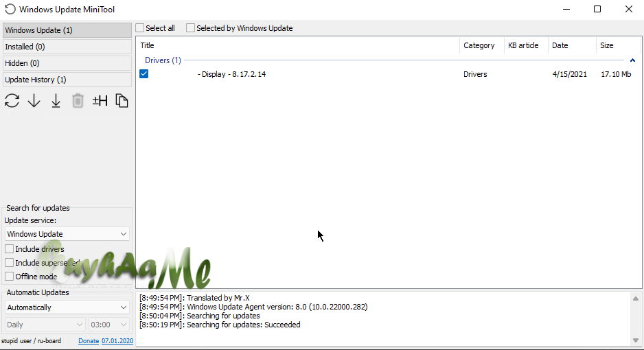The height and width of the screenshot is (350, 644).
Task: Minimize the Windows Update MiniTool window
Action: (566, 9)
